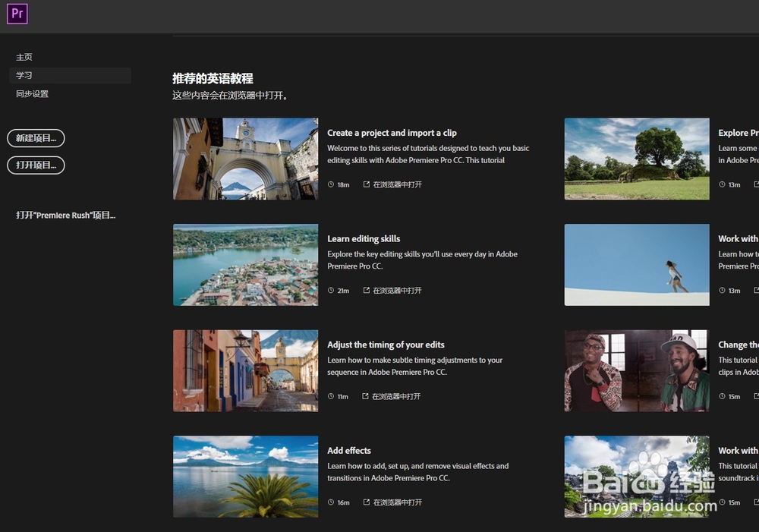
Task: Click the clock icon beside 18m
Action: 331,184
